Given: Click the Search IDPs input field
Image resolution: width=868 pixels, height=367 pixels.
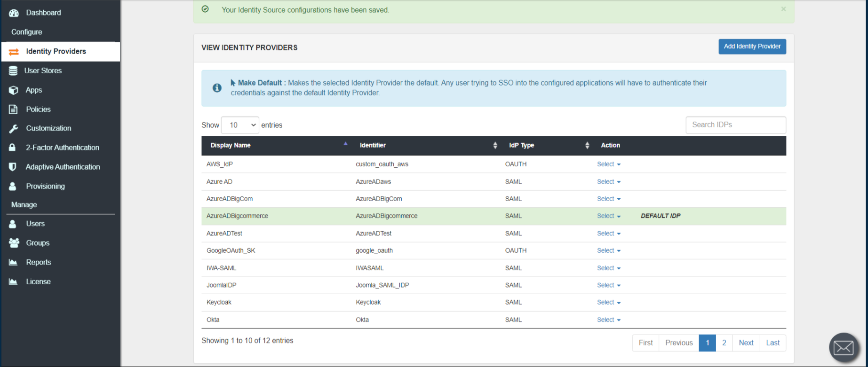Looking at the screenshot, I should (x=735, y=125).
